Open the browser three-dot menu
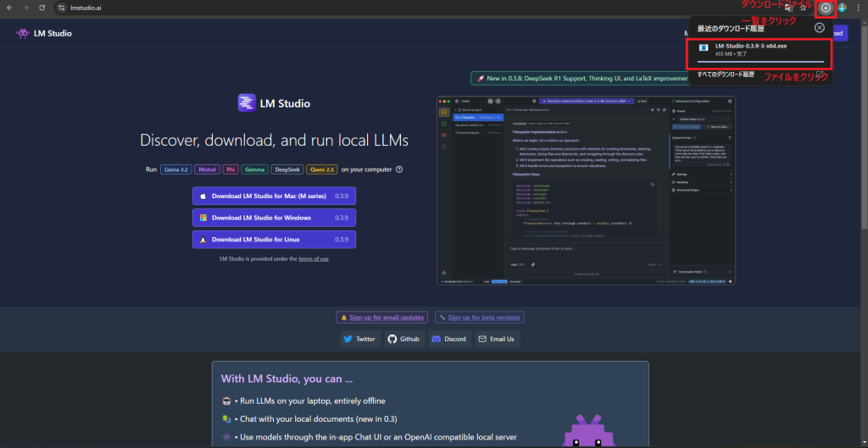Image resolution: width=868 pixels, height=448 pixels. (858, 8)
